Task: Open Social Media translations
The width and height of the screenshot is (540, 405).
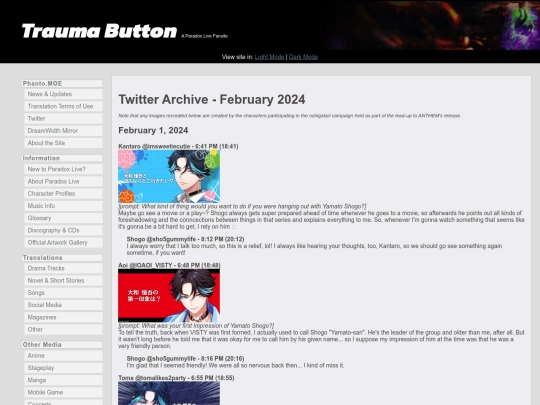Action: point(63,305)
